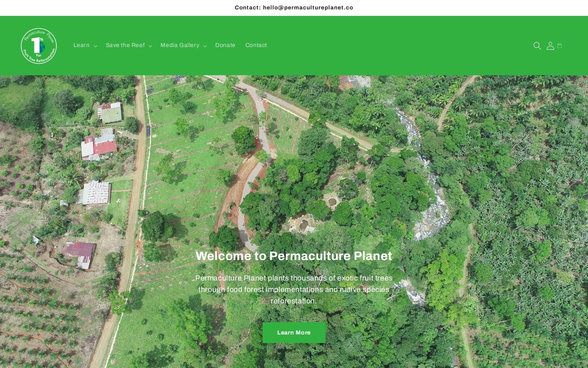Click the Welcome to Permaculture Planet heading
The width and height of the screenshot is (588, 368).
[x=294, y=256]
